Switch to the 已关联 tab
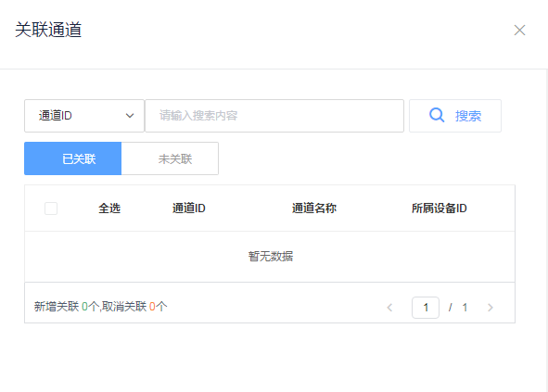548x392 pixels. pos(72,158)
